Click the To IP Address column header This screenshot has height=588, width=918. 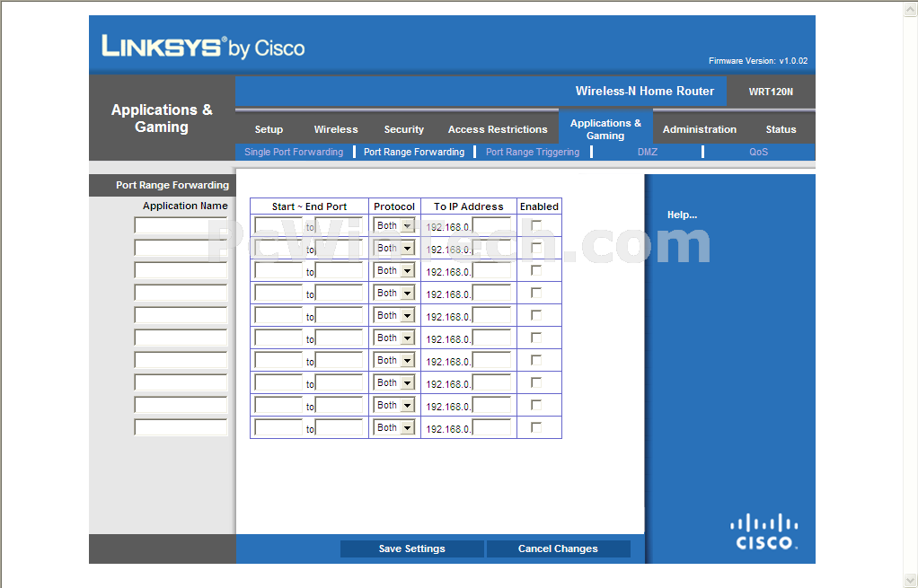(x=468, y=206)
